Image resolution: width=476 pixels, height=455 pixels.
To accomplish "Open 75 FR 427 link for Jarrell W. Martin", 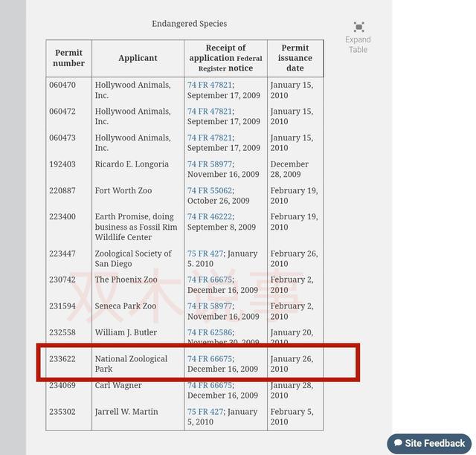I will click(x=205, y=412).
